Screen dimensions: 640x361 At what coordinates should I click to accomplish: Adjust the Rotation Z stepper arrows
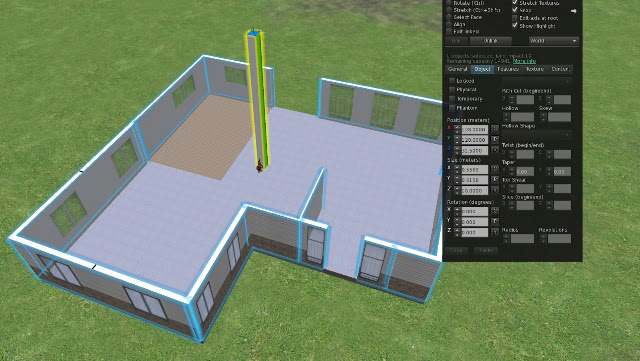click(x=457, y=232)
